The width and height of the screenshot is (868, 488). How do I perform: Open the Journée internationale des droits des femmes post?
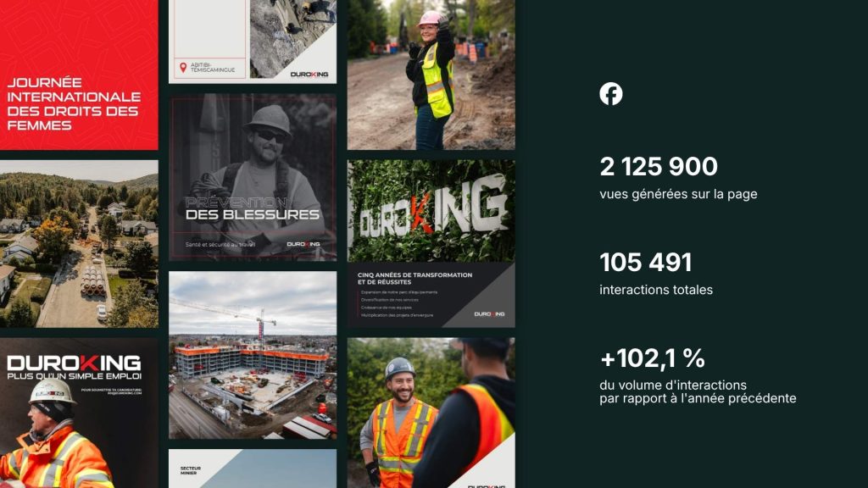(79, 75)
